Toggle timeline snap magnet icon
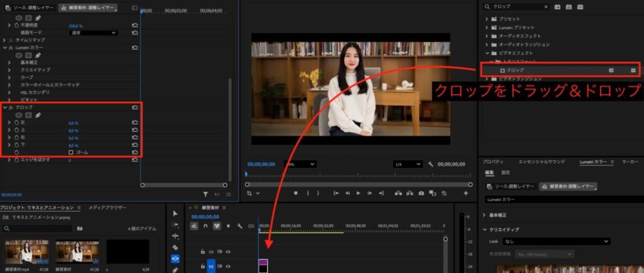The height and width of the screenshot is (273, 644). (x=205, y=226)
